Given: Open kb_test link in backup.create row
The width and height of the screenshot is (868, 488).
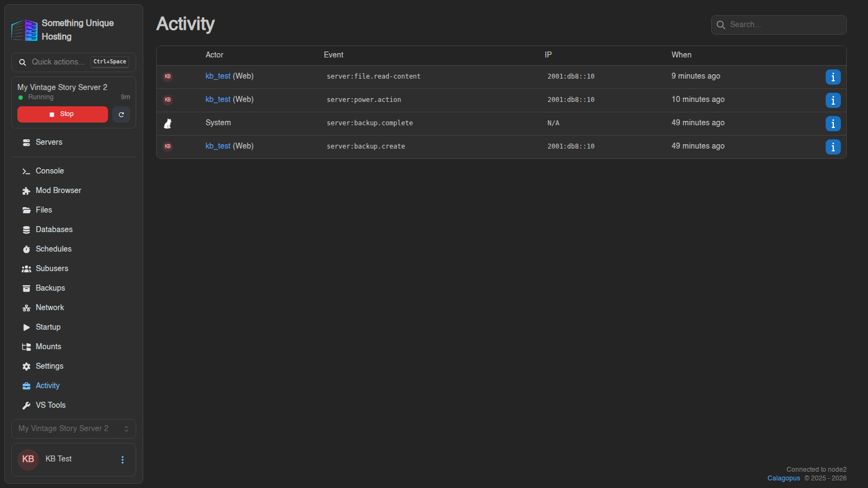Looking at the screenshot, I should coord(218,146).
